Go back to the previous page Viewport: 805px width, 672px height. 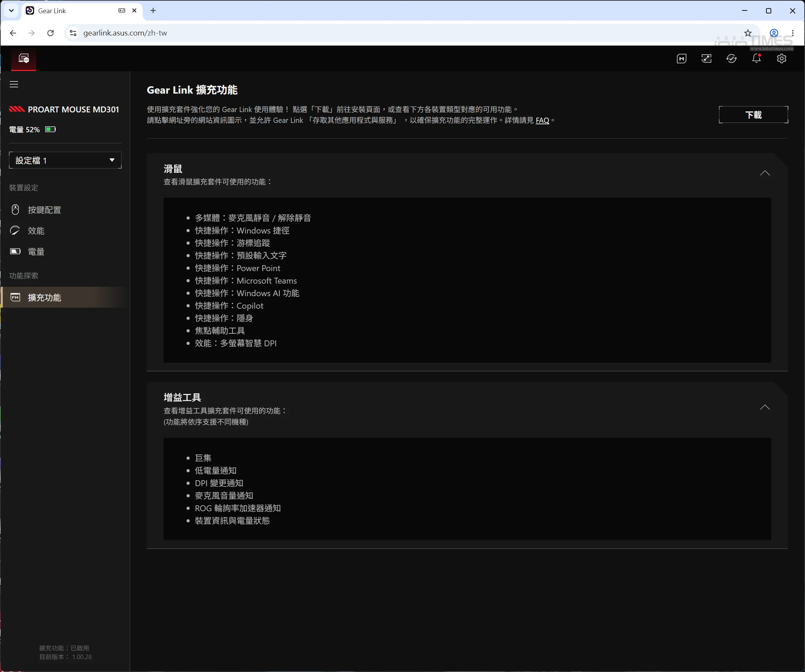coord(13,33)
